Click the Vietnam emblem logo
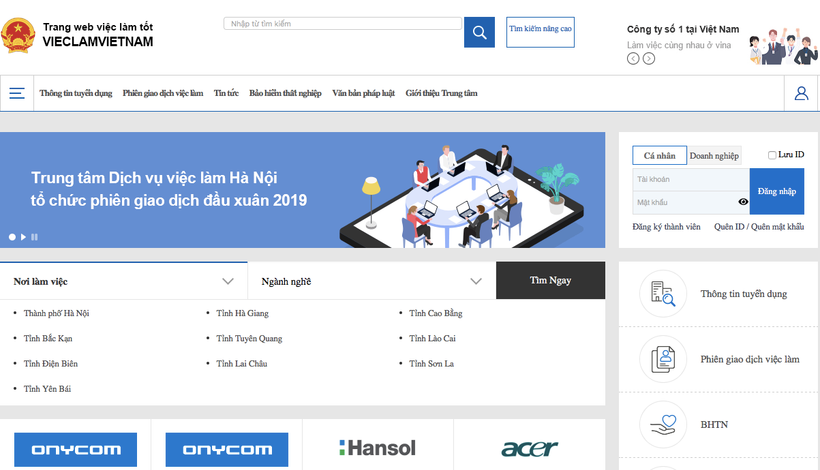The height and width of the screenshot is (470, 820). 18,33
